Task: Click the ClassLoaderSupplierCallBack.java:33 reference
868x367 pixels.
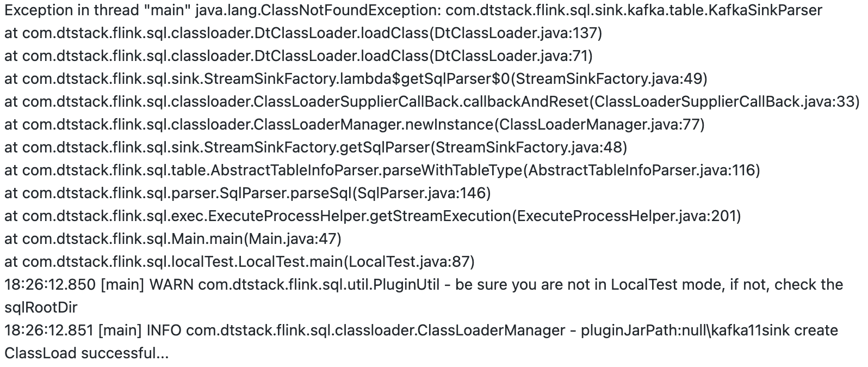Action: pos(725,102)
